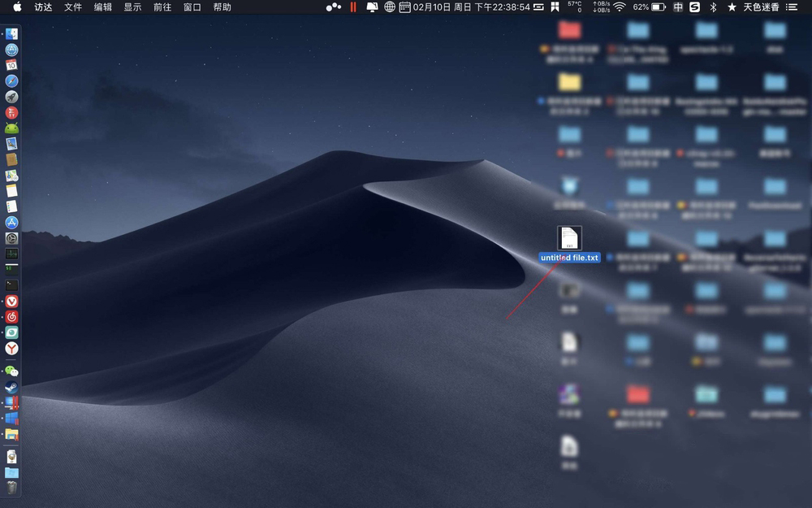Open Launchpad rocket icon in Dock

[11, 97]
